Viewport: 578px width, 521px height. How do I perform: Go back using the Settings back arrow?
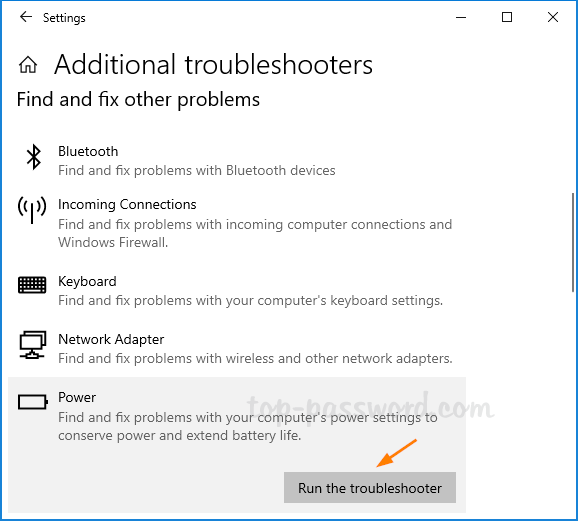[26, 17]
